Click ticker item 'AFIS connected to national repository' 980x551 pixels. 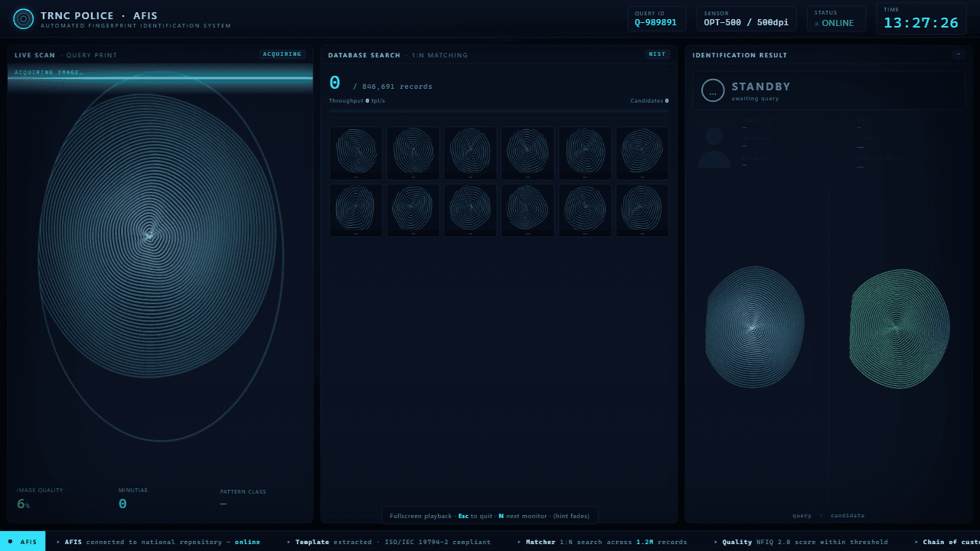[x=162, y=542]
